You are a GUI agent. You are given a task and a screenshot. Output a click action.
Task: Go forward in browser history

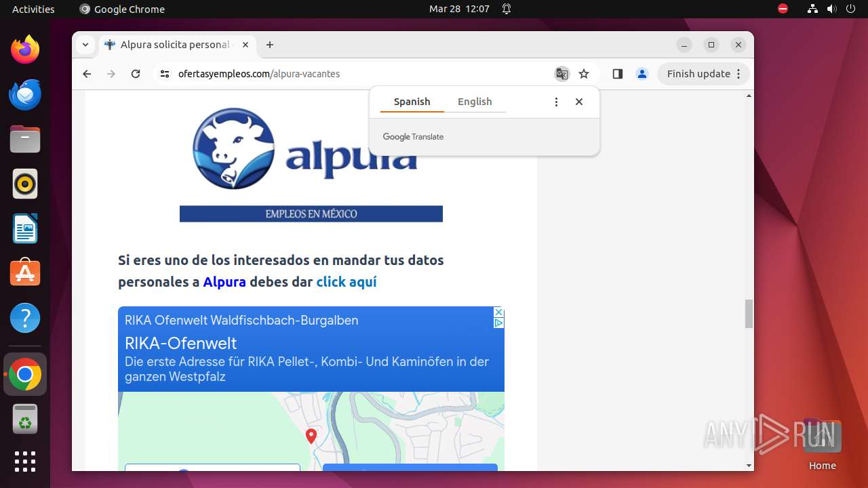[x=111, y=74]
